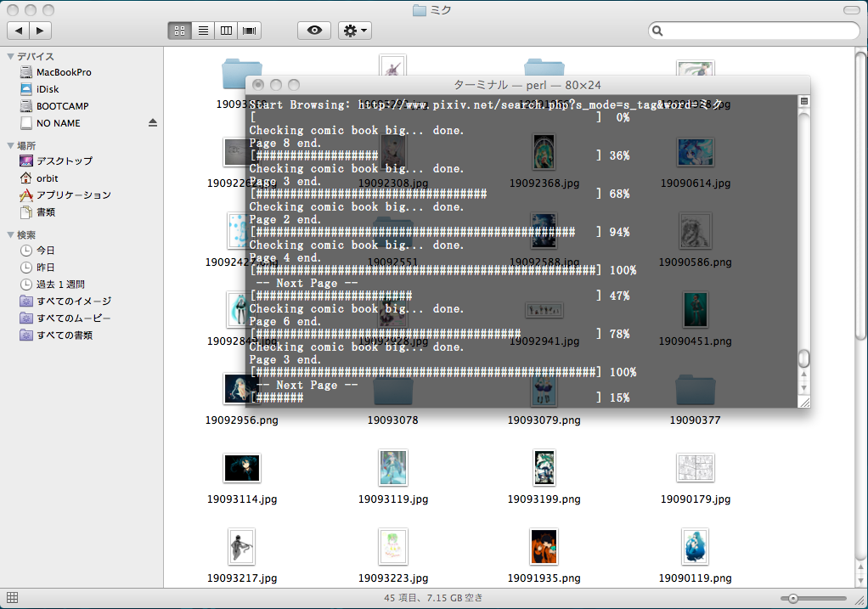Open the gear Action menu dropdown
The height and width of the screenshot is (609, 868).
(x=355, y=31)
